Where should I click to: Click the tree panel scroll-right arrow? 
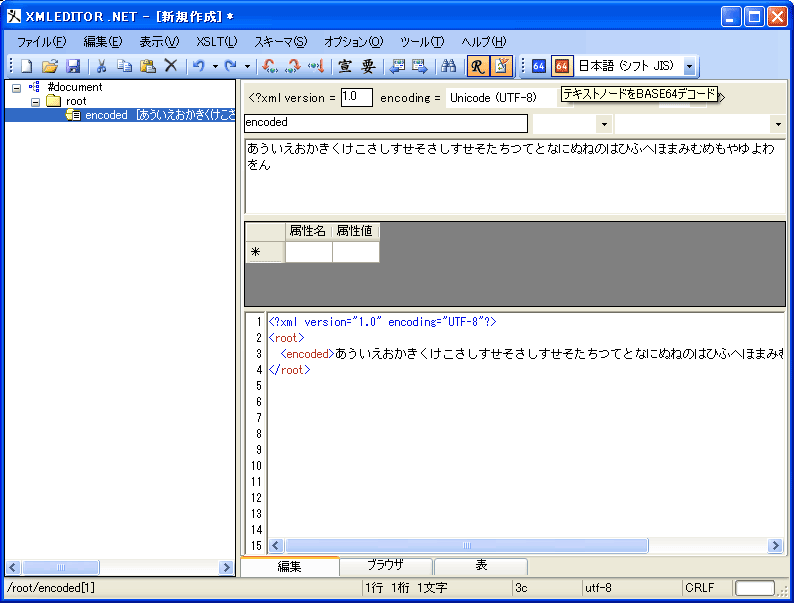[x=226, y=568]
